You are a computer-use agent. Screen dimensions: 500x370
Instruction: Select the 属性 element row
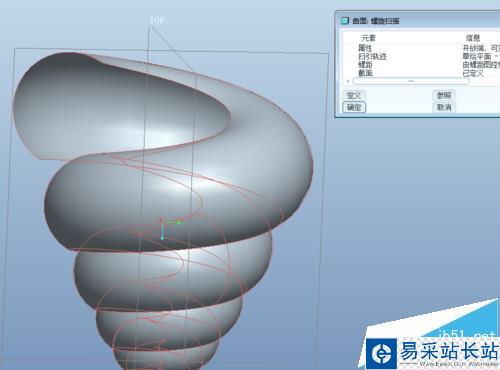tap(422, 48)
